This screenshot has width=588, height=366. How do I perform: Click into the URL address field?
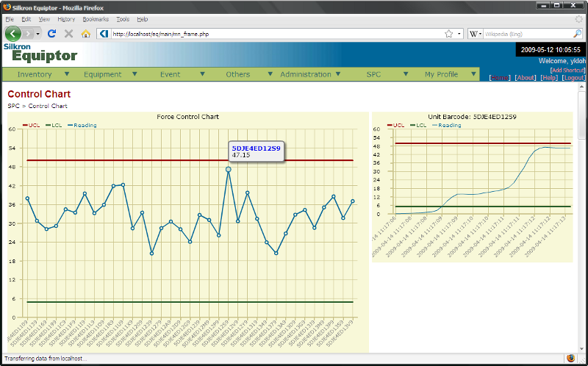[277, 34]
